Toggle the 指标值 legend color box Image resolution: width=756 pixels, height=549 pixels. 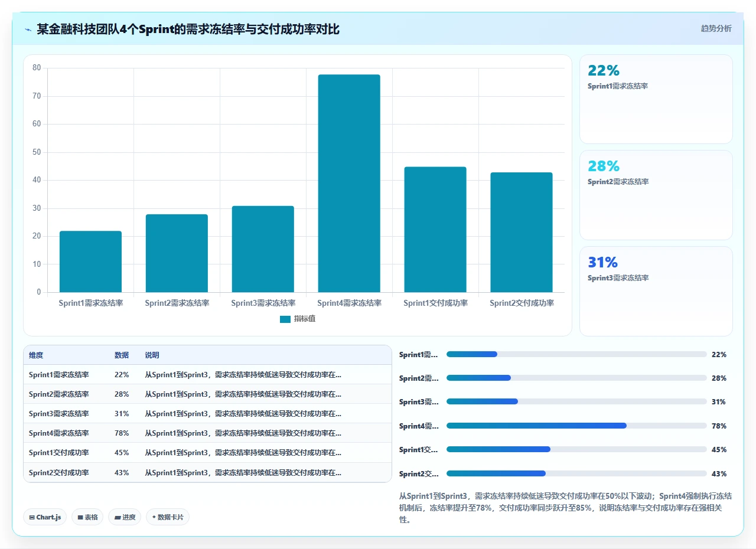pos(285,319)
